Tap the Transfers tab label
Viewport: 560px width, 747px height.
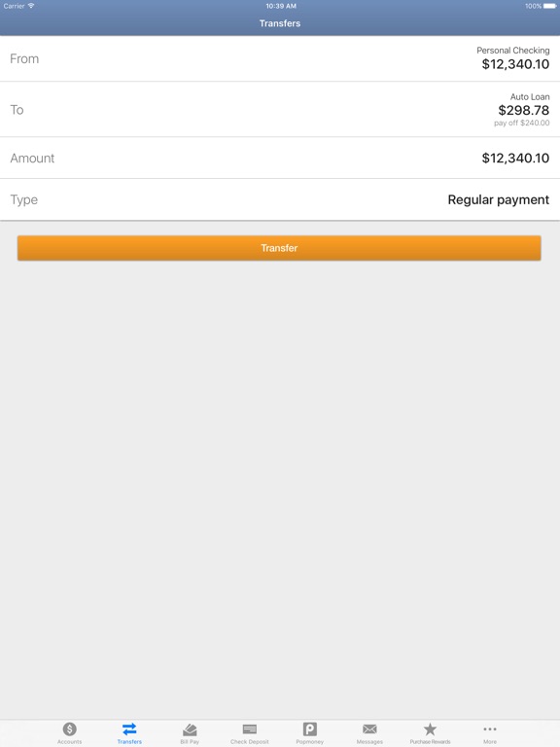pyautogui.click(x=129, y=742)
